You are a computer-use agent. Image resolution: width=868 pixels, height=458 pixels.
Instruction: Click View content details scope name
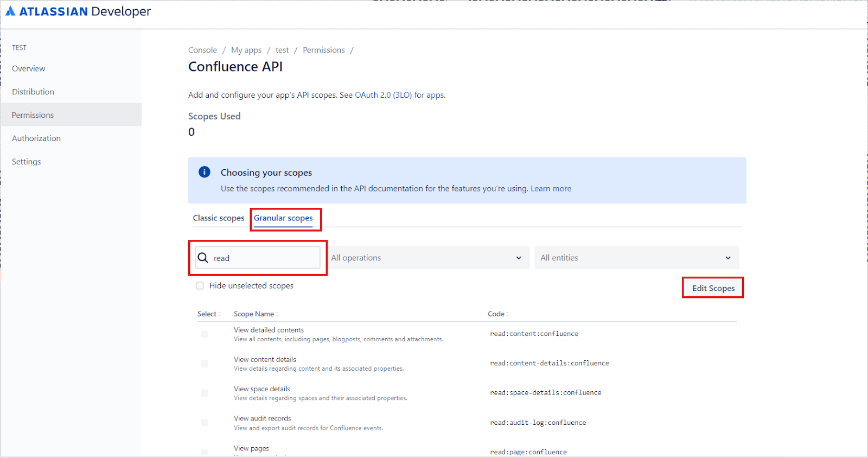tap(265, 359)
